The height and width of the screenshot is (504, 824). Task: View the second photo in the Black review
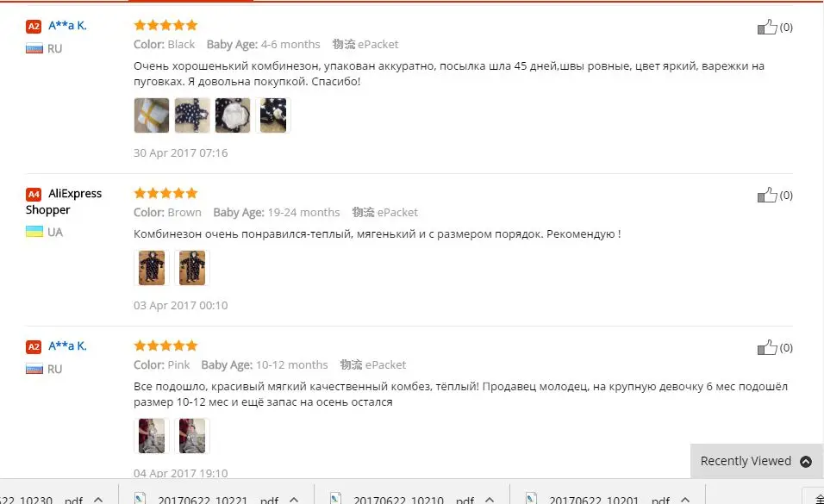click(192, 115)
